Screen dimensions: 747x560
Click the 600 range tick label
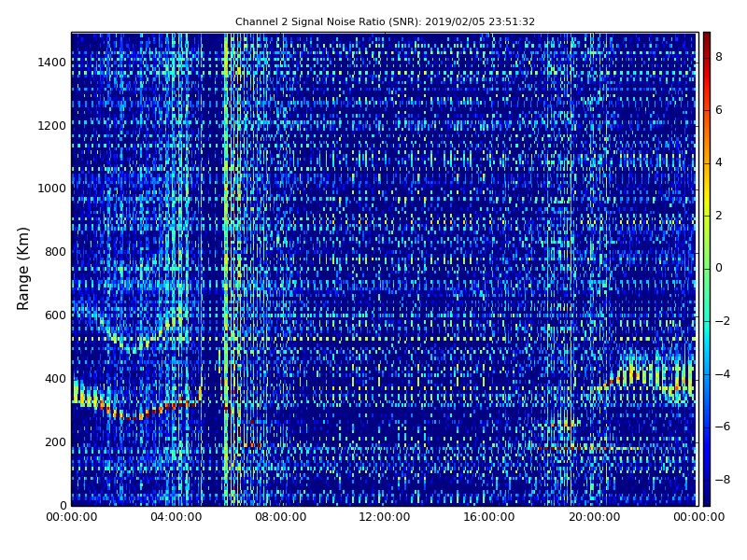point(55,315)
